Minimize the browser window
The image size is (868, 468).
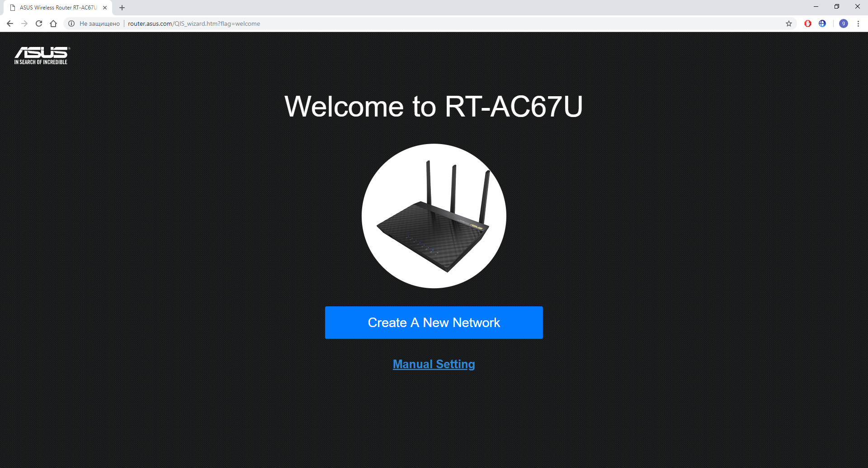click(816, 7)
